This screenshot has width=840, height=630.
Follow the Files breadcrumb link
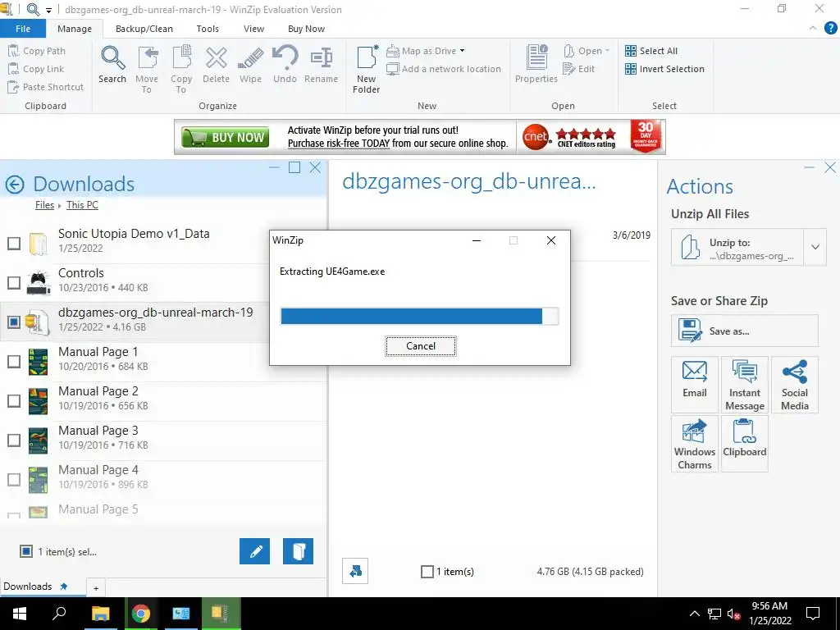pyautogui.click(x=44, y=205)
